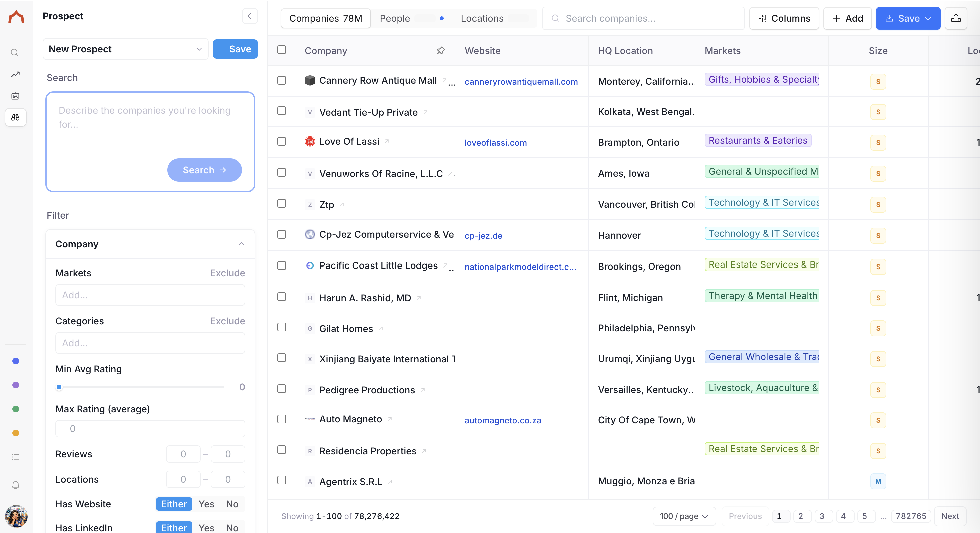
Task: Open the New Prospect dropdown
Action: click(x=126, y=49)
